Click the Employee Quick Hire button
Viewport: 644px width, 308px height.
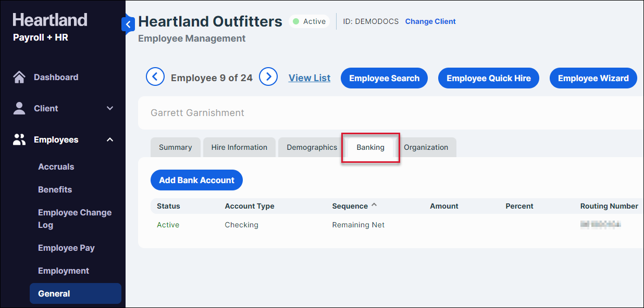pos(489,78)
